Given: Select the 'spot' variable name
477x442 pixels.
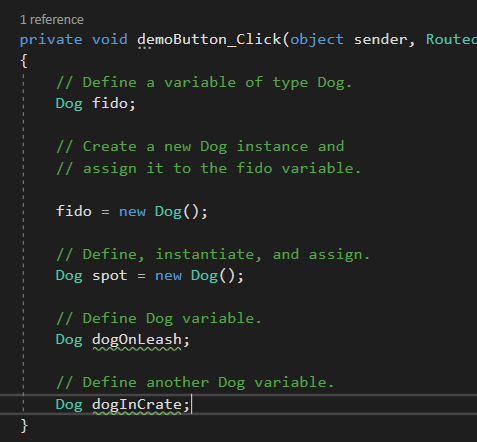Looking at the screenshot, I should [x=110, y=276].
